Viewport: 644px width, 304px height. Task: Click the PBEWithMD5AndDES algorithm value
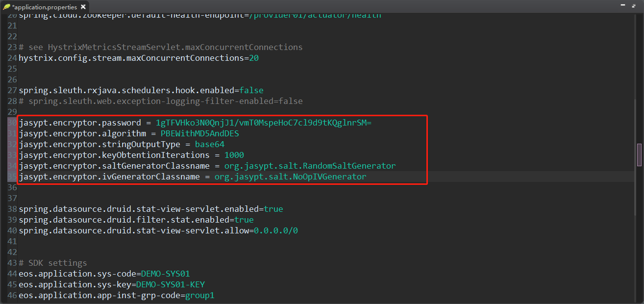coord(199,133)
